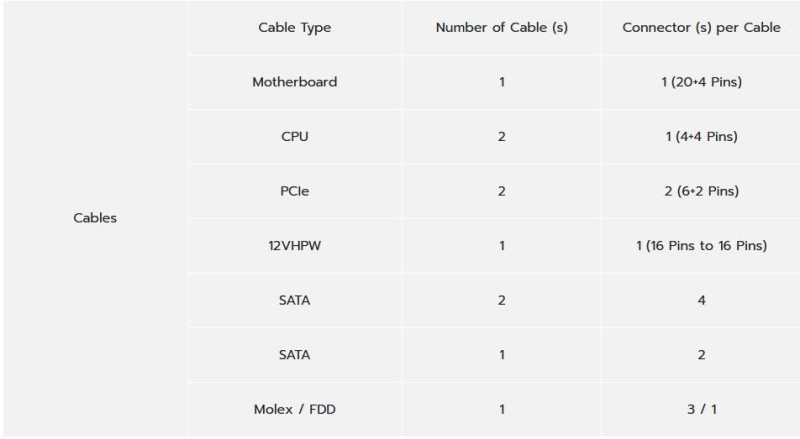Select the Cable Type column header

(x=294, y=27)
